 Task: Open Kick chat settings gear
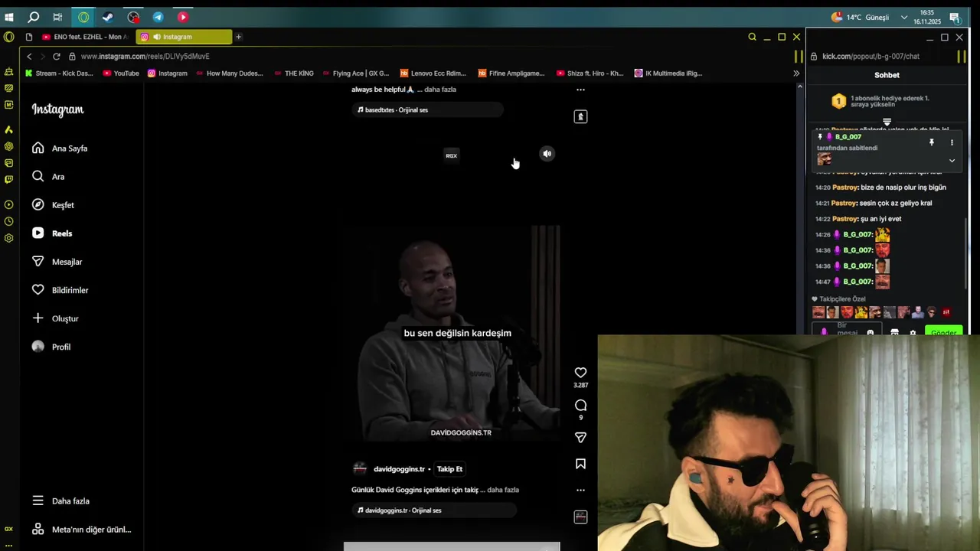[913, 333]
